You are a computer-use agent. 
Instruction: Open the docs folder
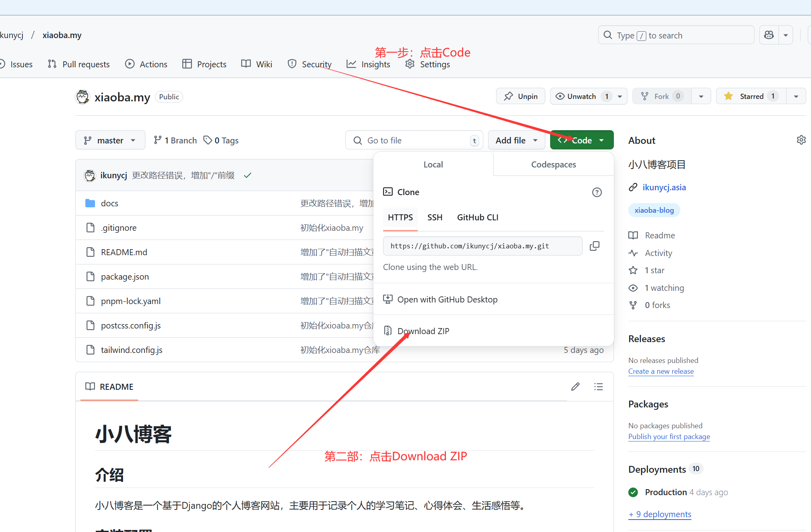pos(109,204)
